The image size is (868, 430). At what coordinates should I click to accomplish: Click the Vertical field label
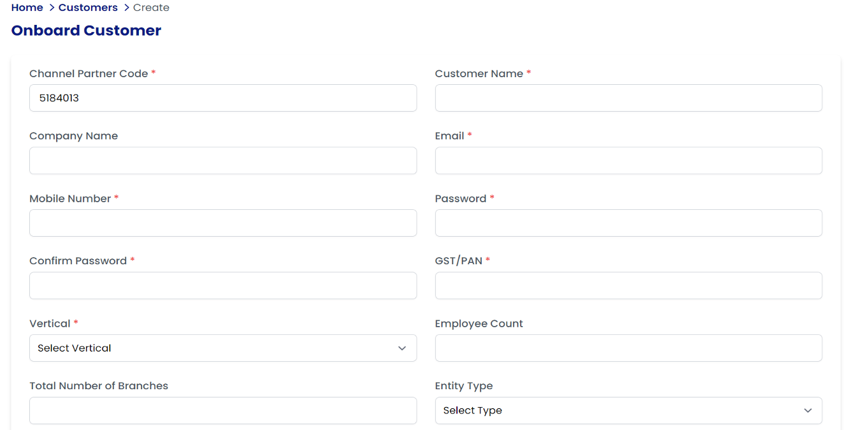coord(50,323)
